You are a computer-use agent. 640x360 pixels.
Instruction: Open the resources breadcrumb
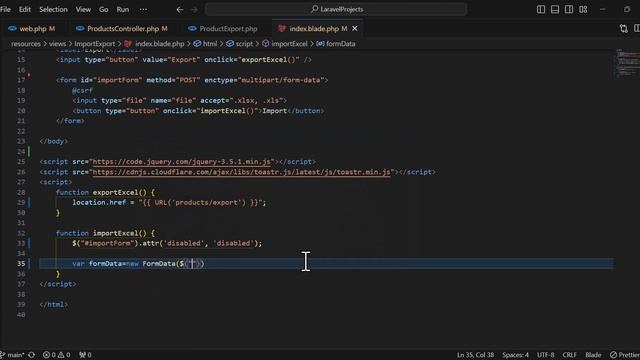26,44
